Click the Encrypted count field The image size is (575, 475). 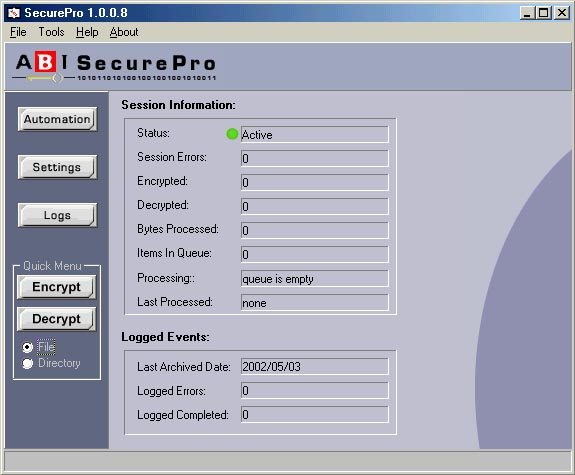tap(315, 182)
